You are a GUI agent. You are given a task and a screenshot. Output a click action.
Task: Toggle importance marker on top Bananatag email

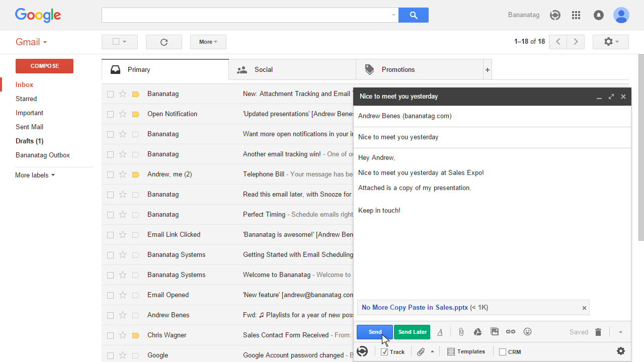pos(135,94)
